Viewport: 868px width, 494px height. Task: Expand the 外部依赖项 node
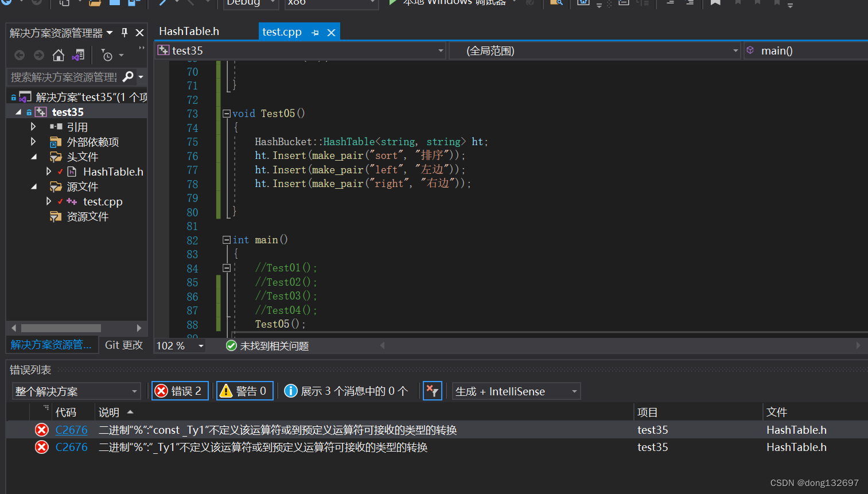[33, 141]
